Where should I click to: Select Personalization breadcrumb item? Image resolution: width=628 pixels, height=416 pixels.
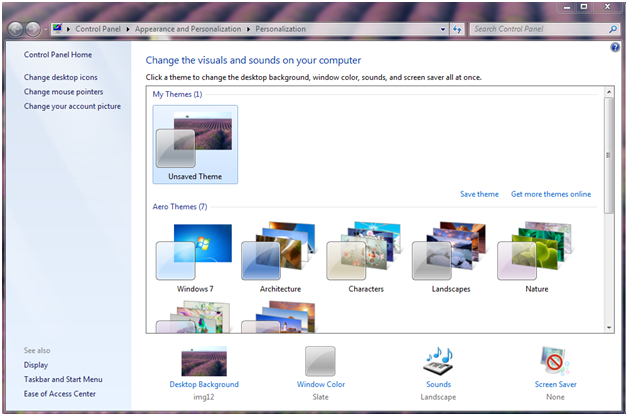pyautogui.click(x=280, y=29)
